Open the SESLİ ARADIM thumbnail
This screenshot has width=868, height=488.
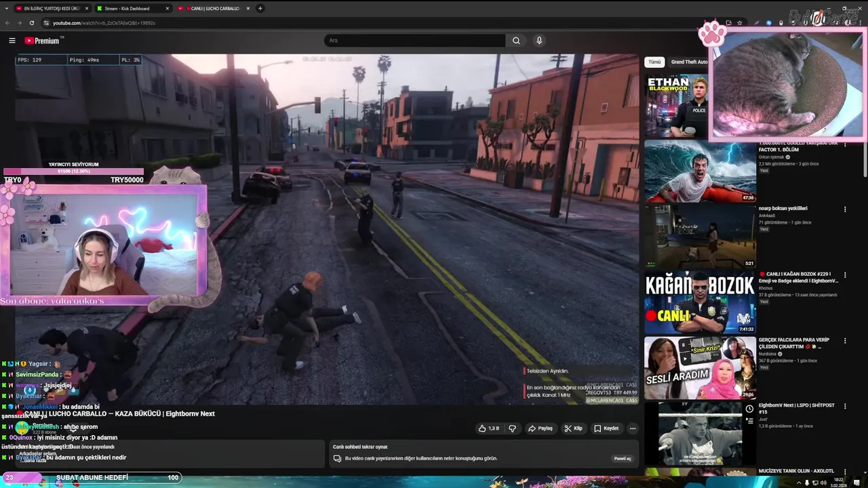pos(700,368)
